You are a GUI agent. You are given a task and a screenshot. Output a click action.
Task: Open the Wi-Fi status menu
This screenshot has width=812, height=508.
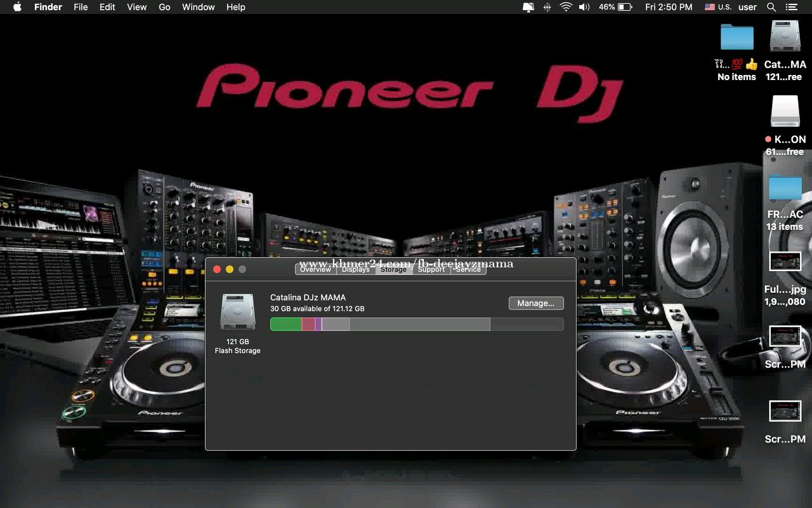pyautogui.click(x=566, y=7)
